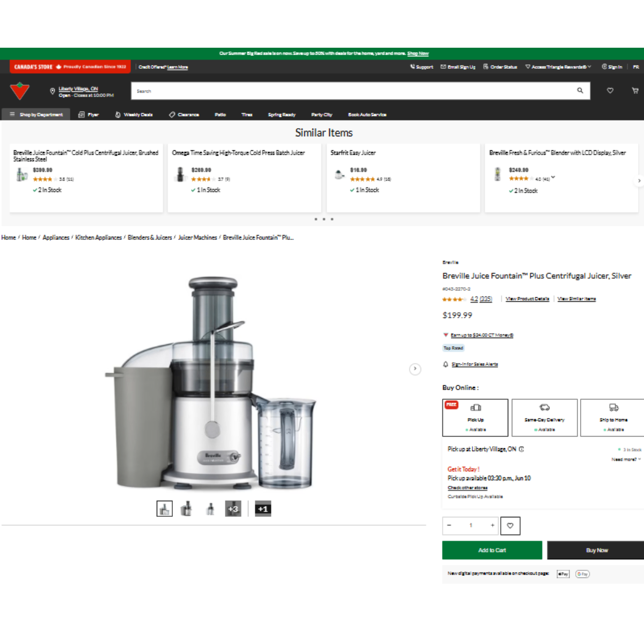Viewport: 644px width, 644px height.
Task: Open the Omega Cold Press Batch Juicer card
Action: 244,178
